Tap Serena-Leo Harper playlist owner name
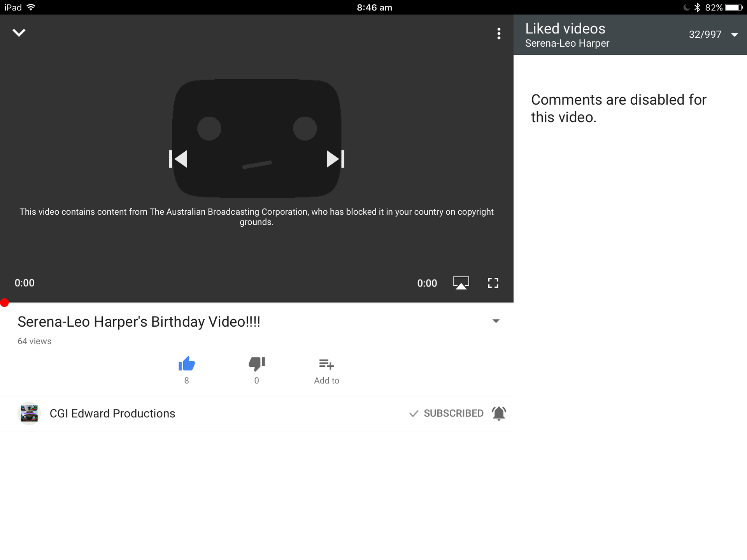Viewport: 747px width, 560px height. pos(567,44)
